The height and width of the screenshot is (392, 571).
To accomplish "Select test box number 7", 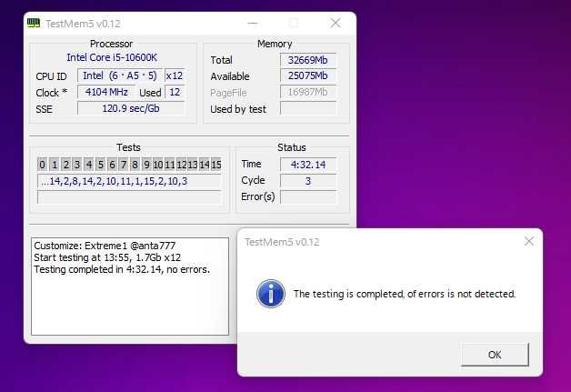I will 124,165.
